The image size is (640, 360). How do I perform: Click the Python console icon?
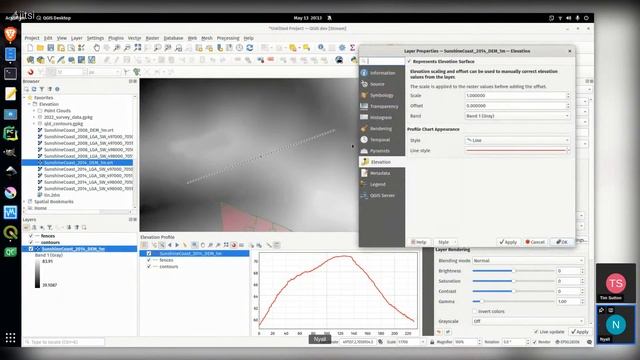354,60
